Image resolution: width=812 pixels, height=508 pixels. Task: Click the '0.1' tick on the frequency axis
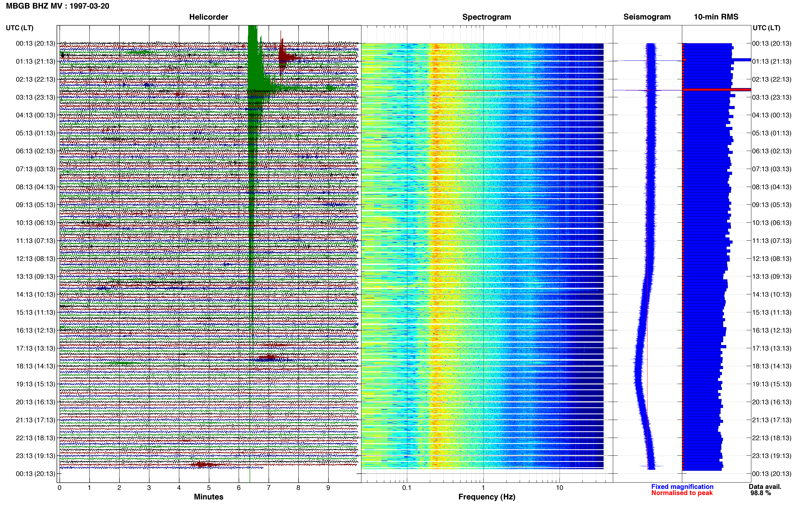pos(407,488)
